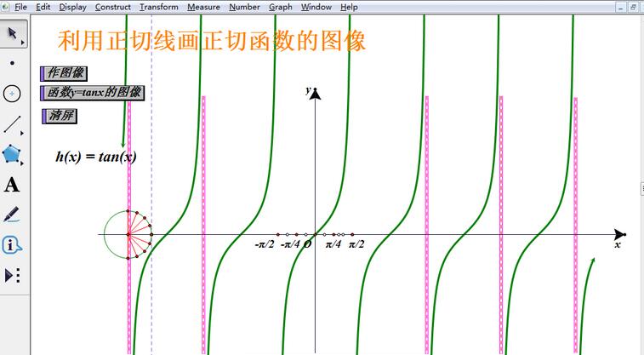Expand Polygon tool flyout triangle
The image size is (644, 355).
[x=22, y=163]
